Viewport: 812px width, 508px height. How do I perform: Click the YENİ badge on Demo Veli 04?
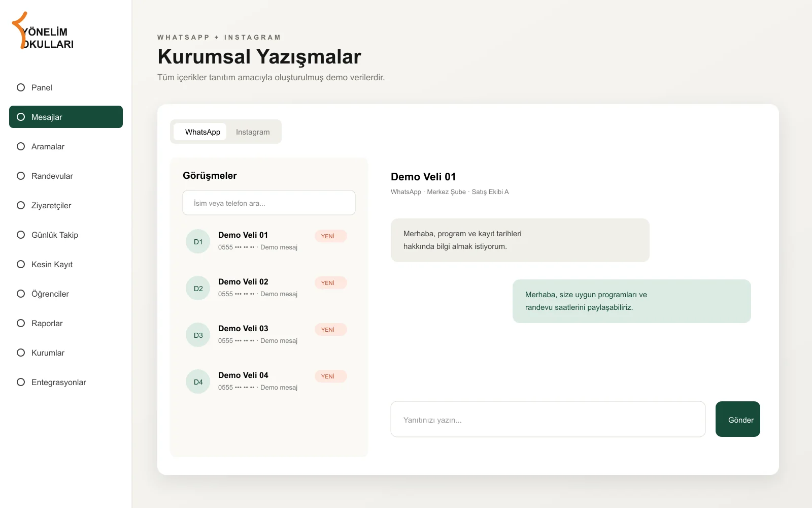point(331,376)
